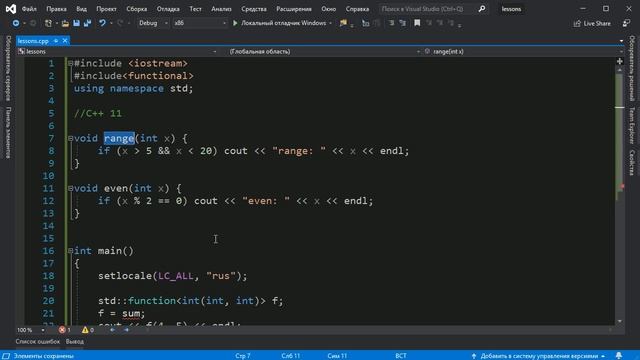
Task: Open the Расширения menu
Action: pos(293,9)
